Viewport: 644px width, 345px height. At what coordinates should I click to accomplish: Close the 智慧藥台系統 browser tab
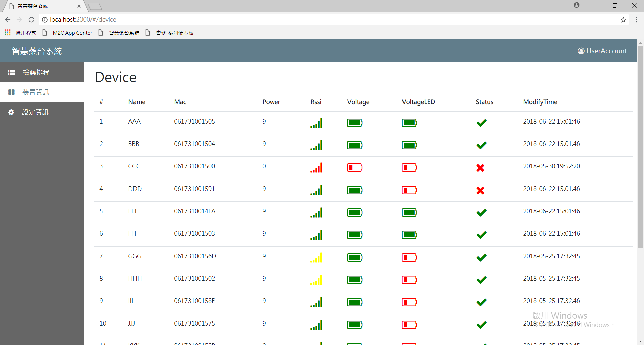point(79,6)
